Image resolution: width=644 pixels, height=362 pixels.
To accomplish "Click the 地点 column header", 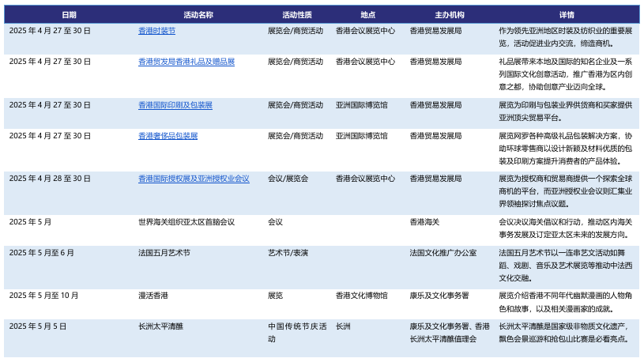I will pyautogui.click(x=368, y=15).
